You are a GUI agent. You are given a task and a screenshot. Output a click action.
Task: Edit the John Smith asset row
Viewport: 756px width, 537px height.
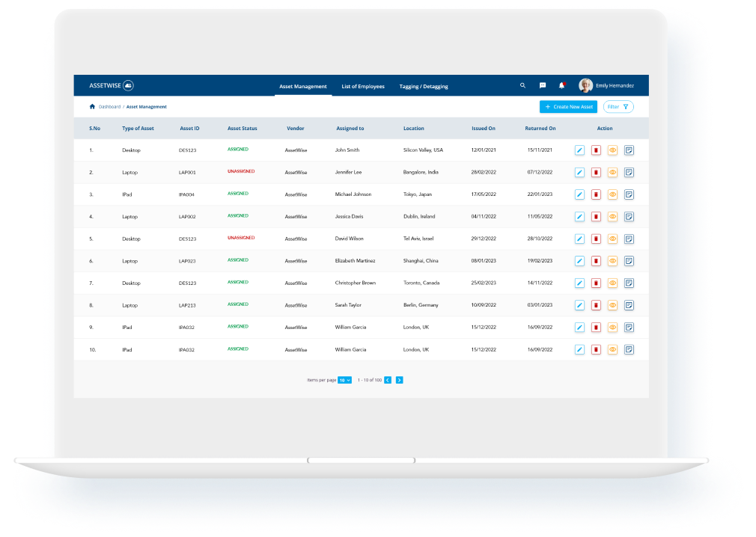(579, 150)
